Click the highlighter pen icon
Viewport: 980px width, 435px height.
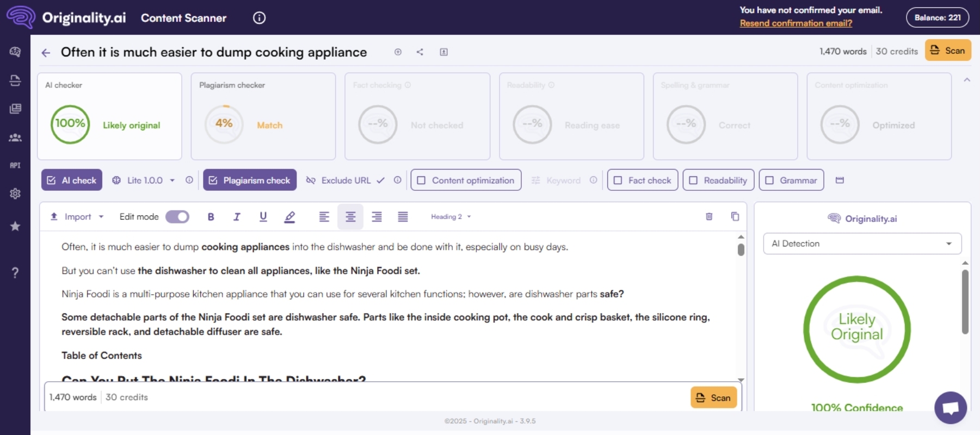[289, 217]
